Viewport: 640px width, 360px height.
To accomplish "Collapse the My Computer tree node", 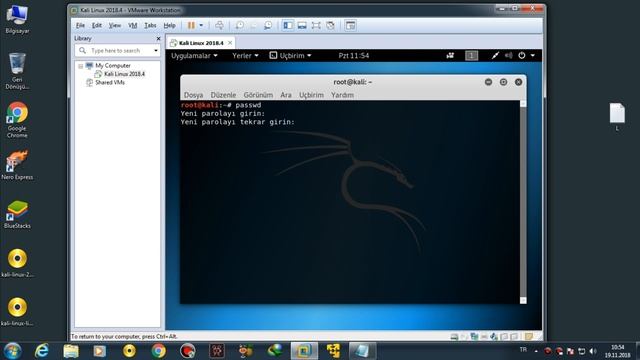I will click(80, 66).
